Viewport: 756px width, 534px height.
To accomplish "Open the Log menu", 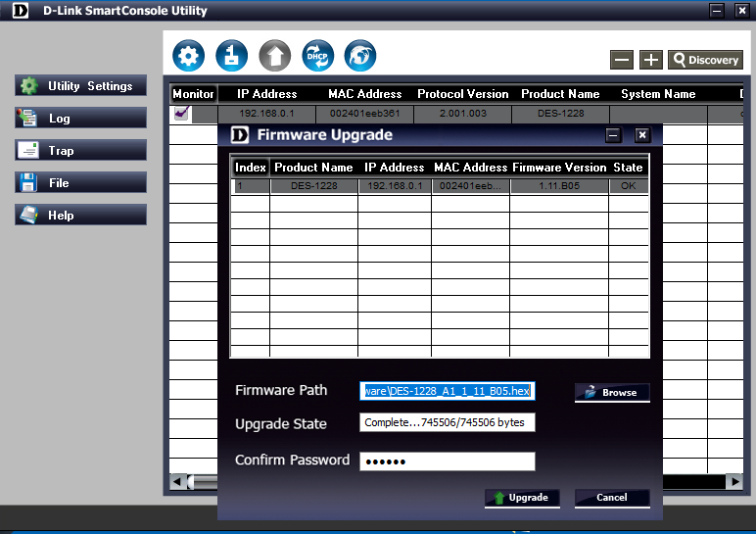I will click(x=80, y=119).
